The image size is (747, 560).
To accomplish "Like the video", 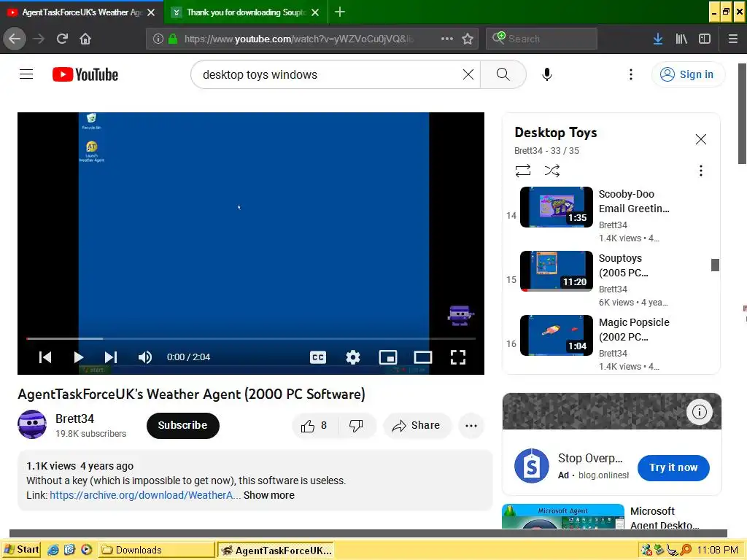I will tap(314, 425).
